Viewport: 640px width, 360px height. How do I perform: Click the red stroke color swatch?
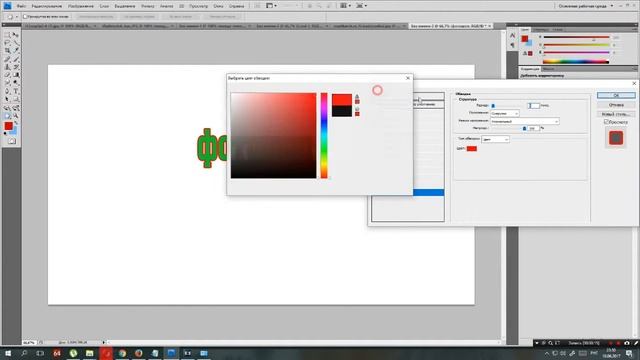coord(471,149)
